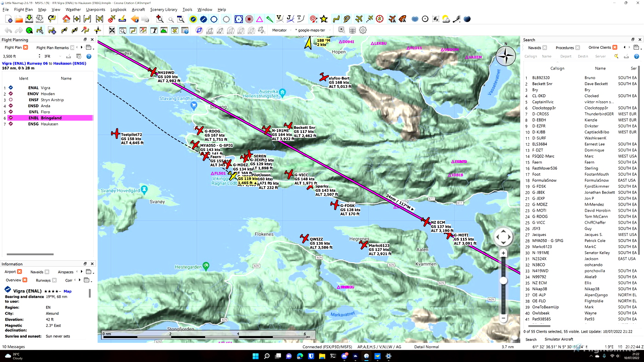
Task: Show the map grid globe icon
Action: pyautogui.click(x=415, y=19)
